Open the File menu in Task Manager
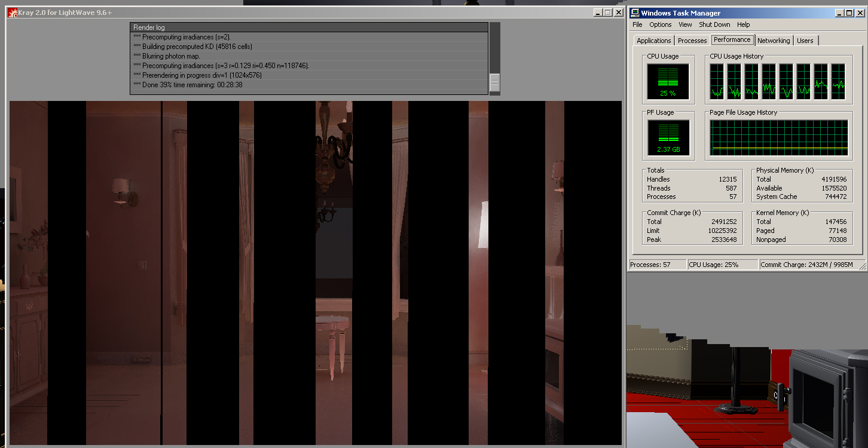The width and height of the screenshot is (868, 448). [637, 24]
